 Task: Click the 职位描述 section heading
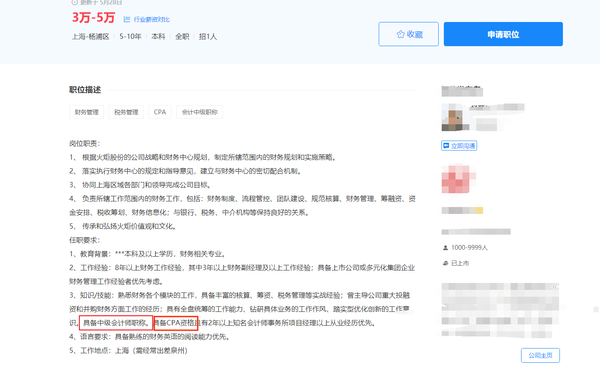point(85,90)
